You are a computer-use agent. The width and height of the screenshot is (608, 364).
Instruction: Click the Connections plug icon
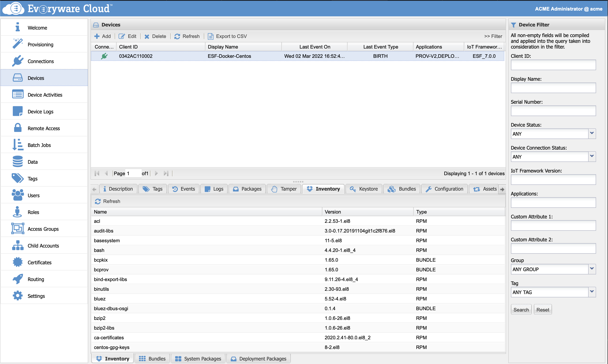coord(17,61)
